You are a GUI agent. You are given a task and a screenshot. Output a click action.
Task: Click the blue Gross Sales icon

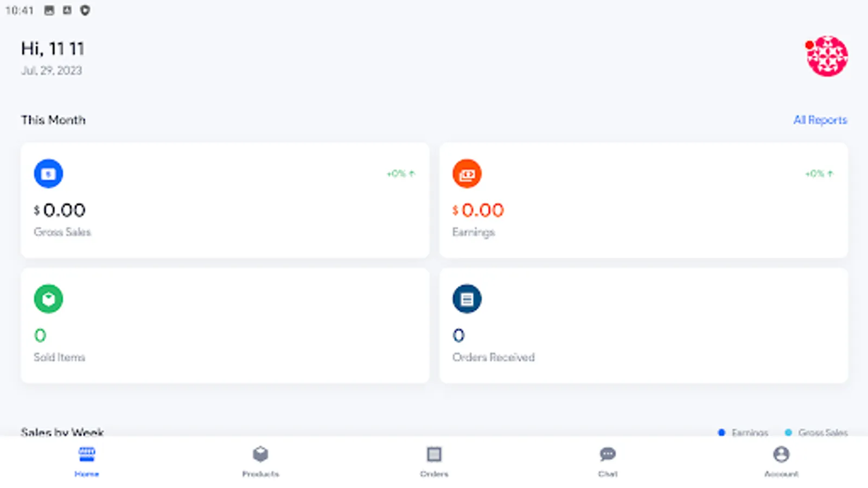click(48, 174)
